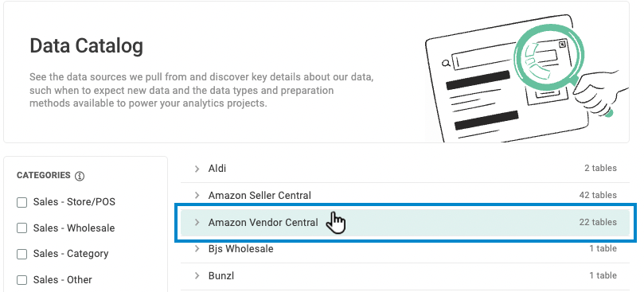This screenshot has width=644, height=292.
Task: Expand the Aldi row chevron
Action: (197, 169)
